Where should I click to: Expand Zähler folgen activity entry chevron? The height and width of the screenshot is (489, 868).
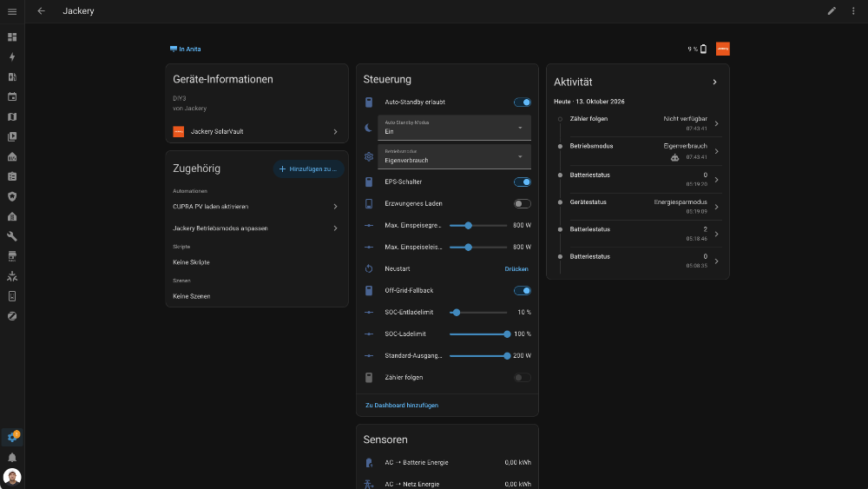[716, 123]
